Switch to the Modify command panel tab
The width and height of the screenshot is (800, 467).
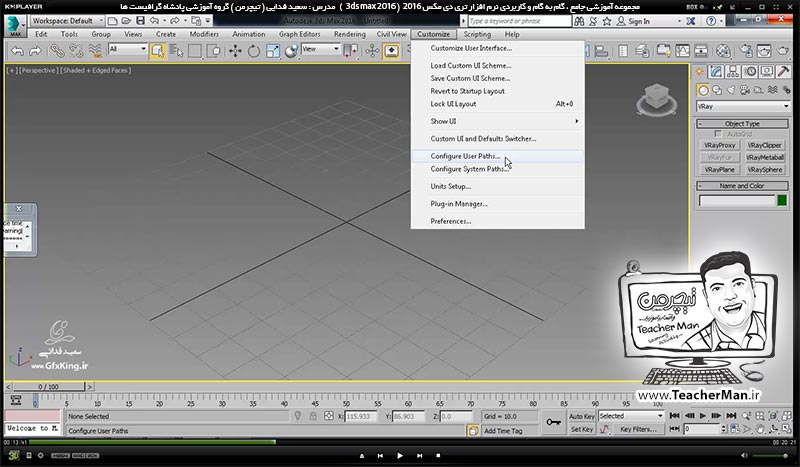click(x=716, y=71)
